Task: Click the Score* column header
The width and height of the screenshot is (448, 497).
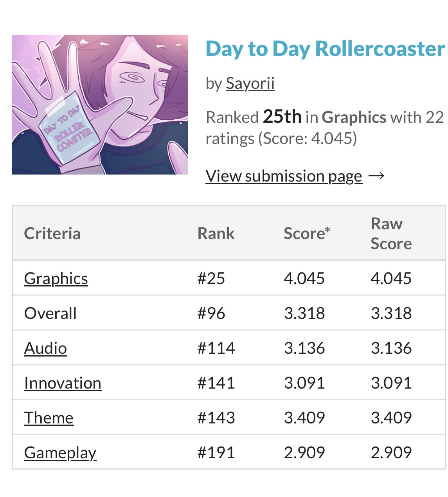Action: 307,234
